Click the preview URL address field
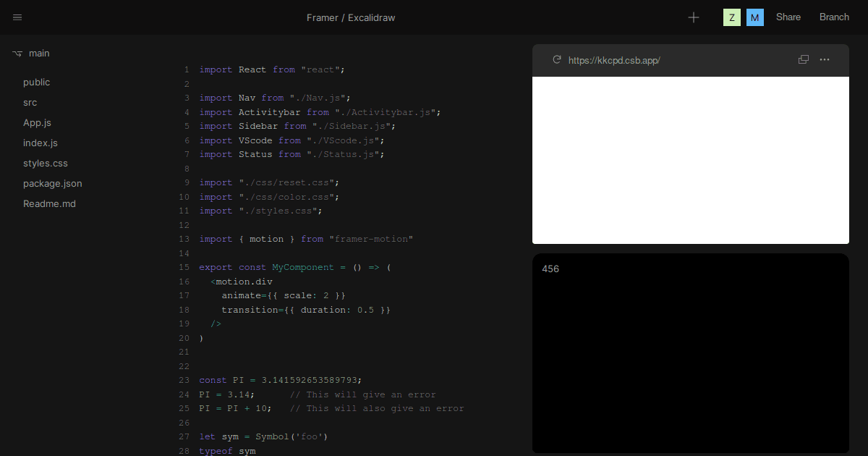 point(614,60)
